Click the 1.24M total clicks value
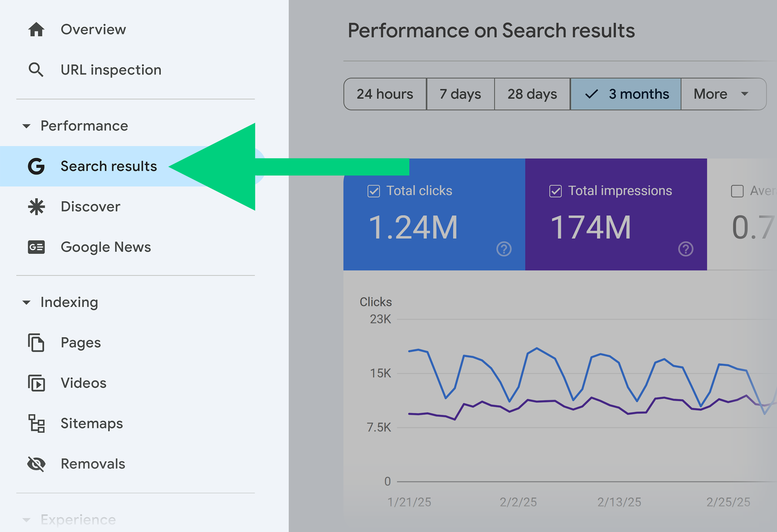 point(413,227)
